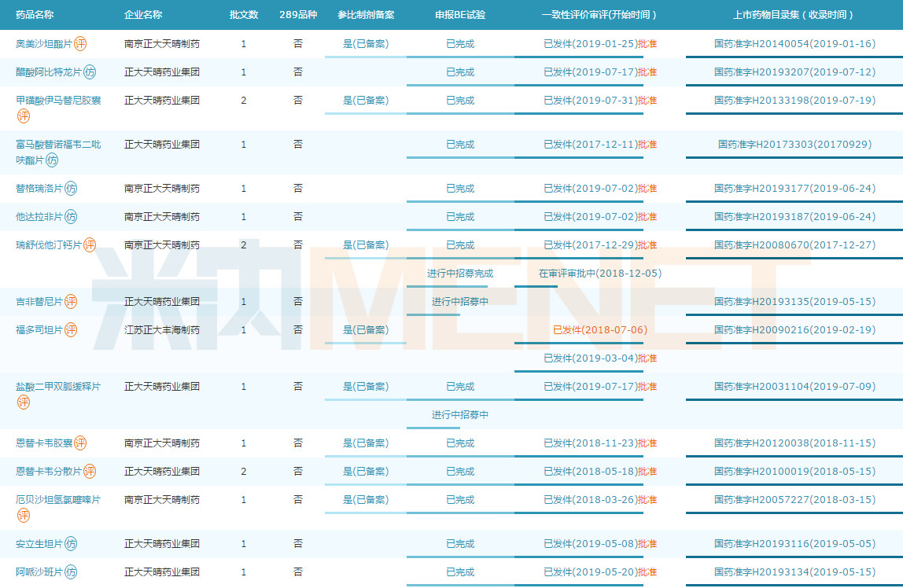Click the 评 badge under 盐酸二甲双胍缓释片
The image size is (903, 588).
(23, 402)
